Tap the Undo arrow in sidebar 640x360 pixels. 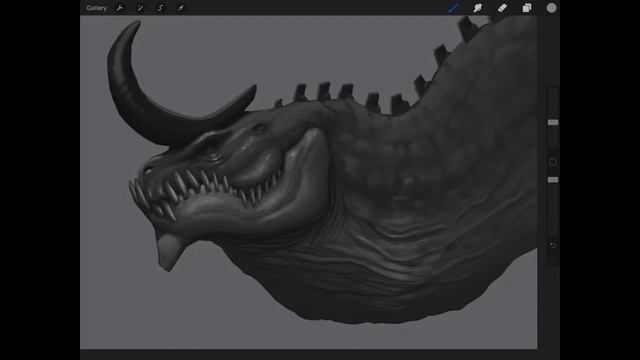(553, 245)
